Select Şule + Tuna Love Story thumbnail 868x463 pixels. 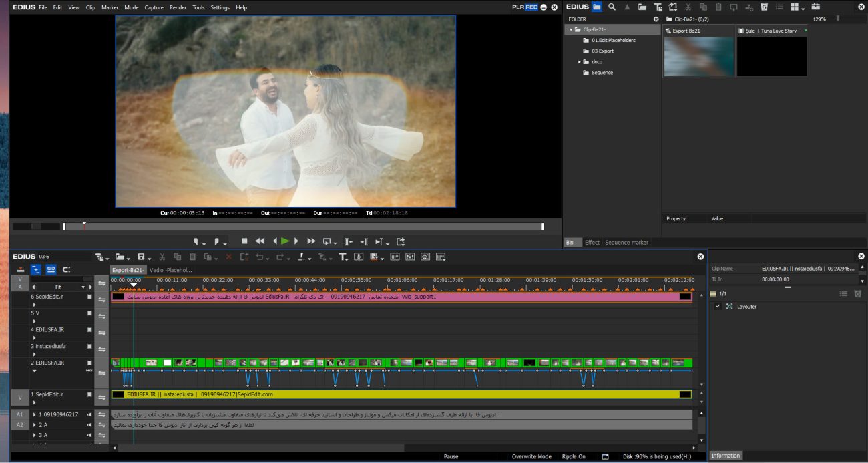(x=772, y=56)
